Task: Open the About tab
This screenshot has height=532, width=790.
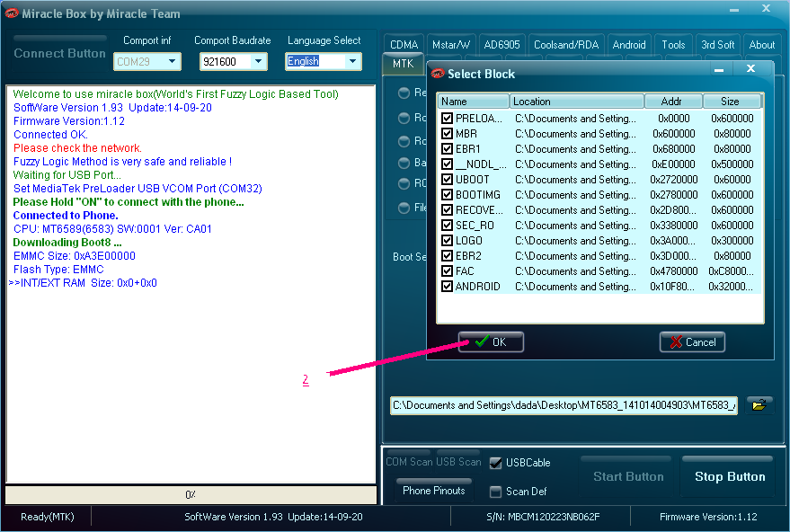Action: pos(762,44)
